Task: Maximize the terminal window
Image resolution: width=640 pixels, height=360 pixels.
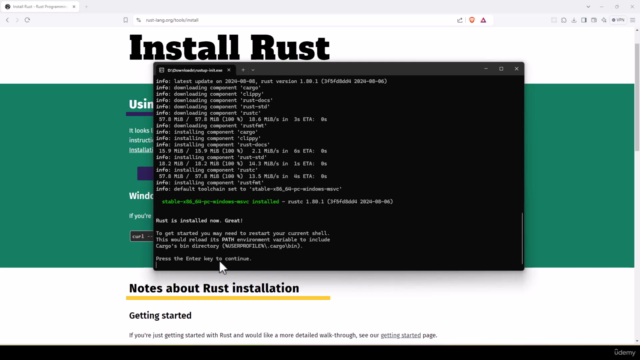Action: [501, 69]
